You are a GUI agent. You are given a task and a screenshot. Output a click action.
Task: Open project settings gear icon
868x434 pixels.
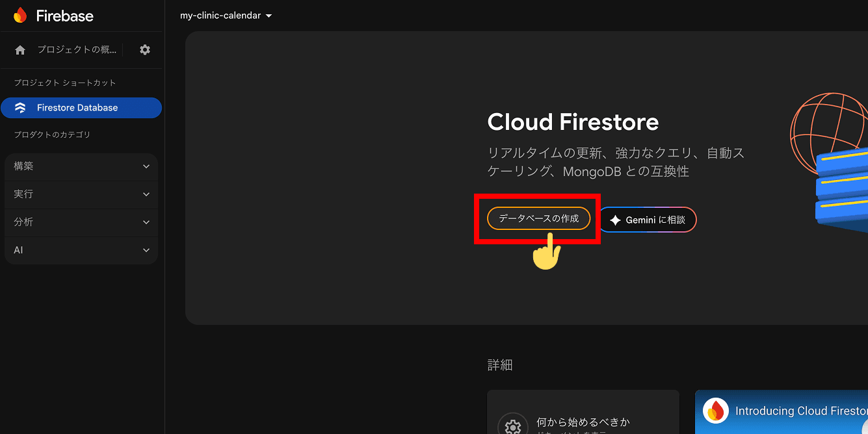coord(145,50)
